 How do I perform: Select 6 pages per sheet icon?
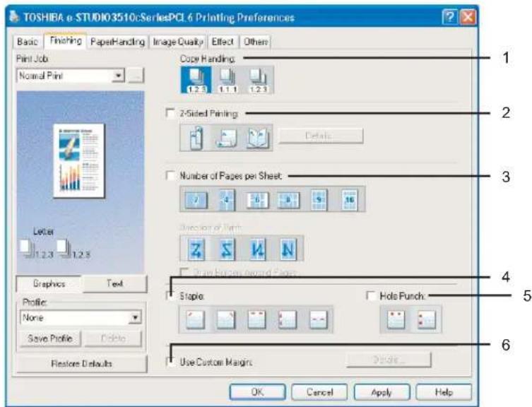coord(257,199)
